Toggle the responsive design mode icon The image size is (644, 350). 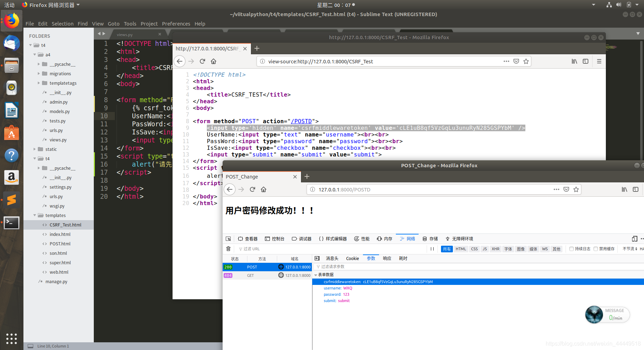coord(635,239)
